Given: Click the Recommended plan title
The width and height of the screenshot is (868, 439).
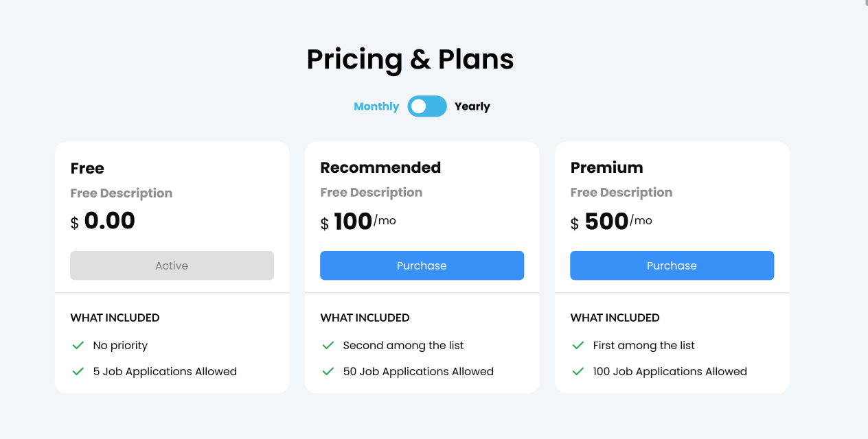Looking at the screenshot, I should (x=380, y=167).
